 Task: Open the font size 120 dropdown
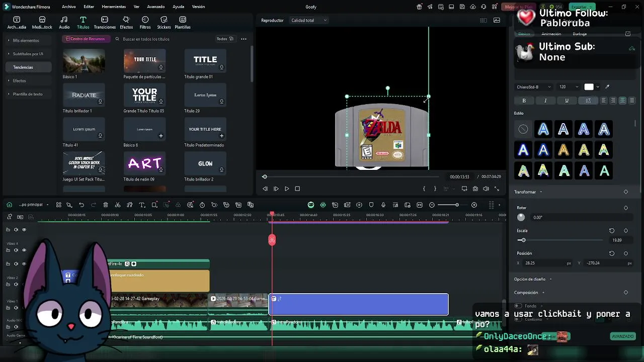coord(569,87)
